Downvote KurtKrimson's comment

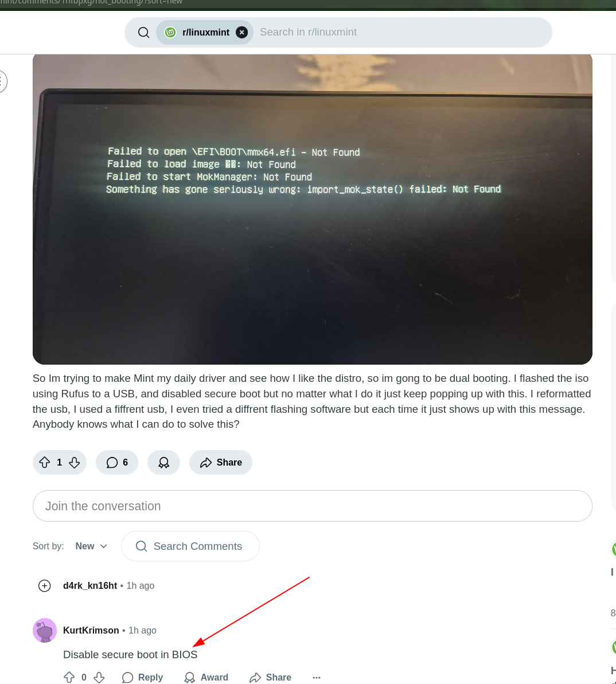click(99, 678)
